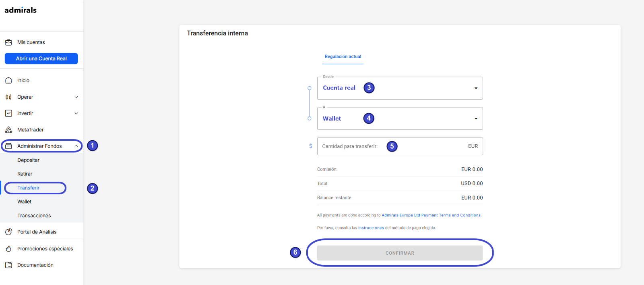This screenshot has width=644, height=285.
Task: Click the Documentación folder icon
Action: (x=8, y=265)
